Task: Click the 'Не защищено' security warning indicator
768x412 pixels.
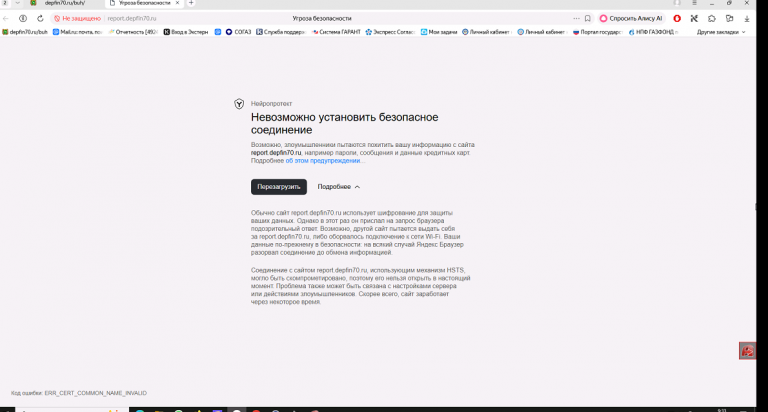Action: click(x=77, y=19)
